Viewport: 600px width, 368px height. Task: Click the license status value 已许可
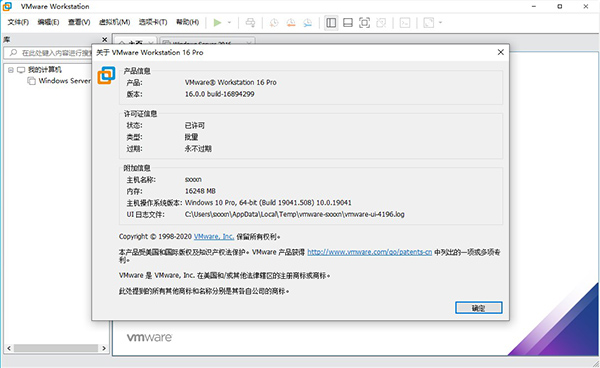pyautogui.click(x=195, y=125)
